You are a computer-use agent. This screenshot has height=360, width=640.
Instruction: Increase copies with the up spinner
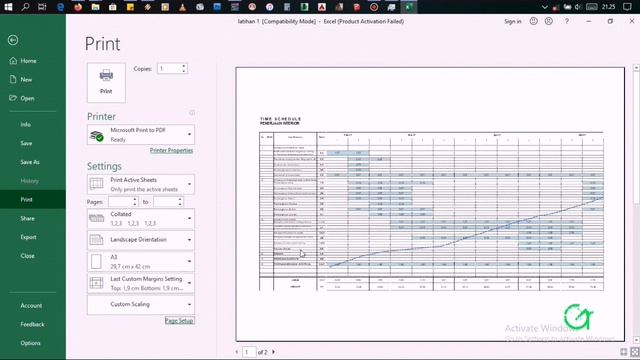coord(184,66)
